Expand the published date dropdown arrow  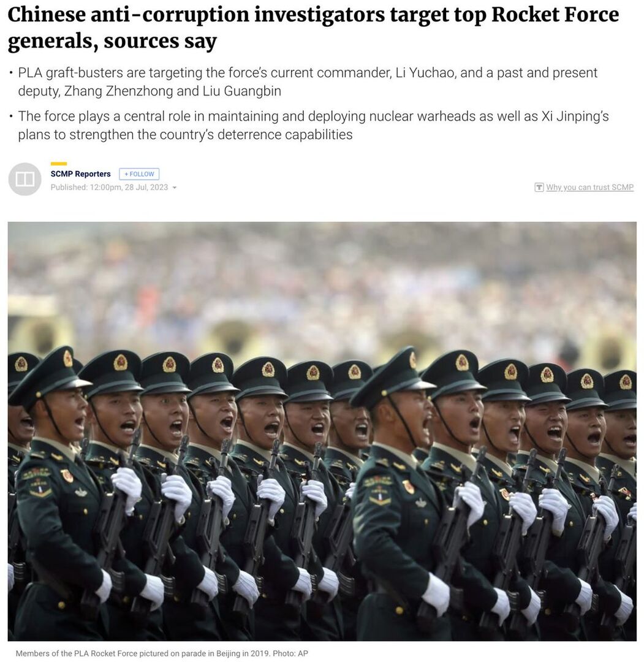174,188
